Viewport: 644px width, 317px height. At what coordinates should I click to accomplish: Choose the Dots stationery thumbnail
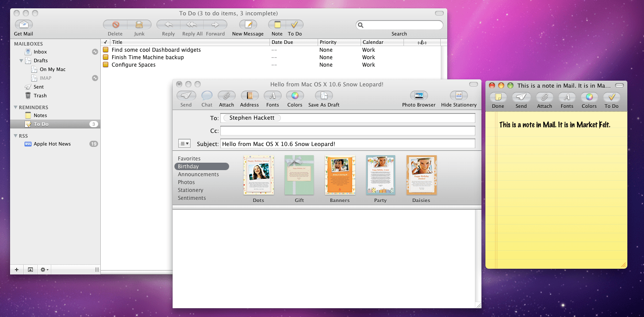(x=258, y=175)
